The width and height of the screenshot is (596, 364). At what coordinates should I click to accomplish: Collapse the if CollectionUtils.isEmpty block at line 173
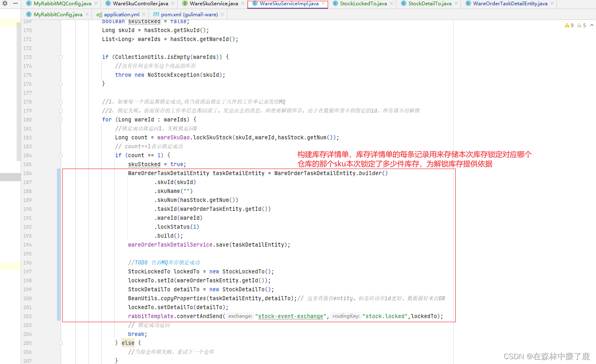click(x=61, y=57)
